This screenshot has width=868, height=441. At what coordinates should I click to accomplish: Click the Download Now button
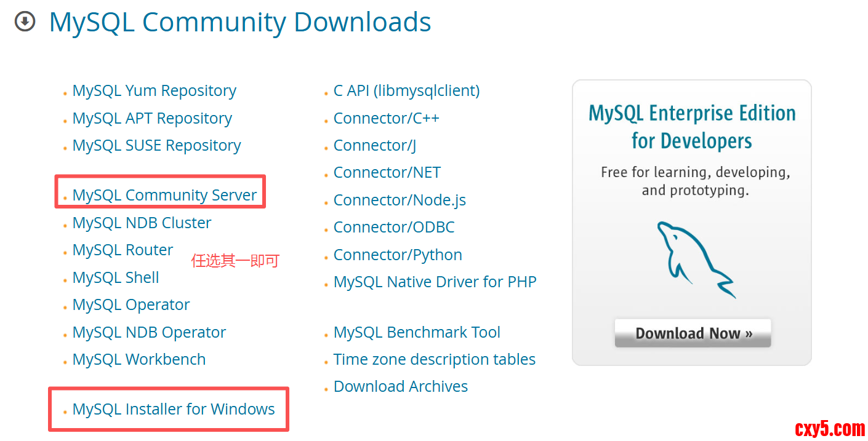tap(693, 333)
